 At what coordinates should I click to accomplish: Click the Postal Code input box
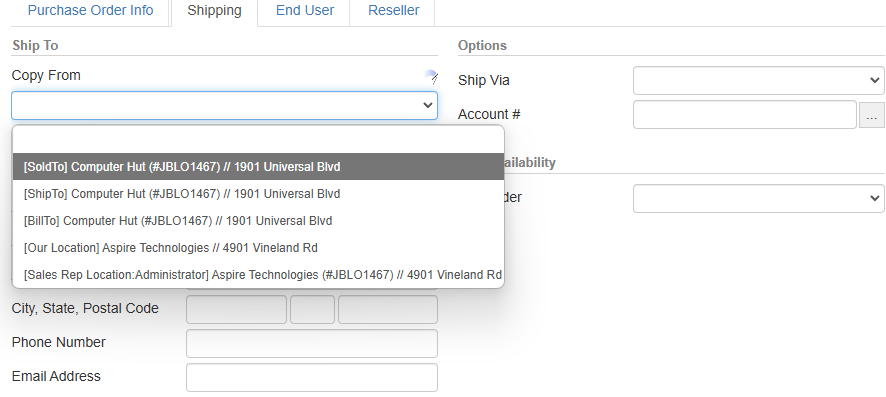[x=388, y=309]
